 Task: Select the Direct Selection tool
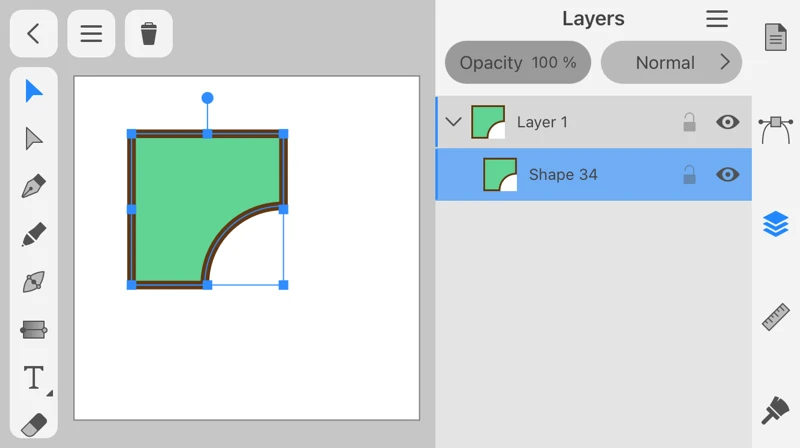tap(34, 139)
